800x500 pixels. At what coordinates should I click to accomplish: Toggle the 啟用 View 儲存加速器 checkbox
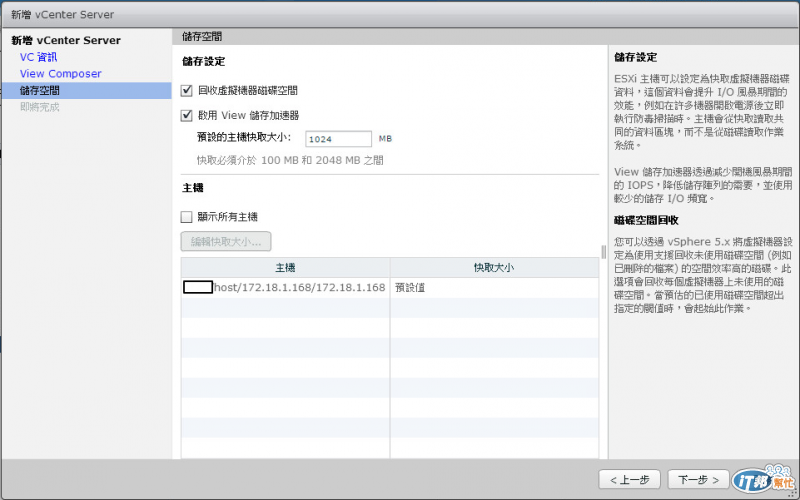[x=187, y=115]
